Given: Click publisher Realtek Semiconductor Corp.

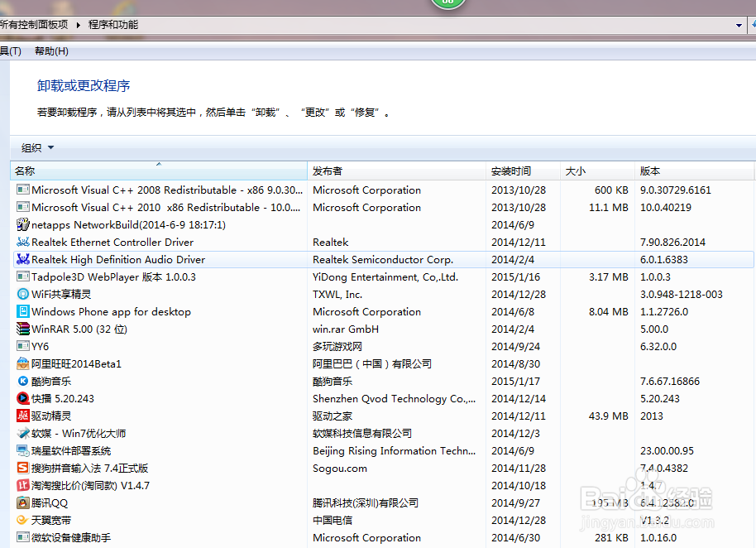Looking at the screenshot, I should click(383, 260).
